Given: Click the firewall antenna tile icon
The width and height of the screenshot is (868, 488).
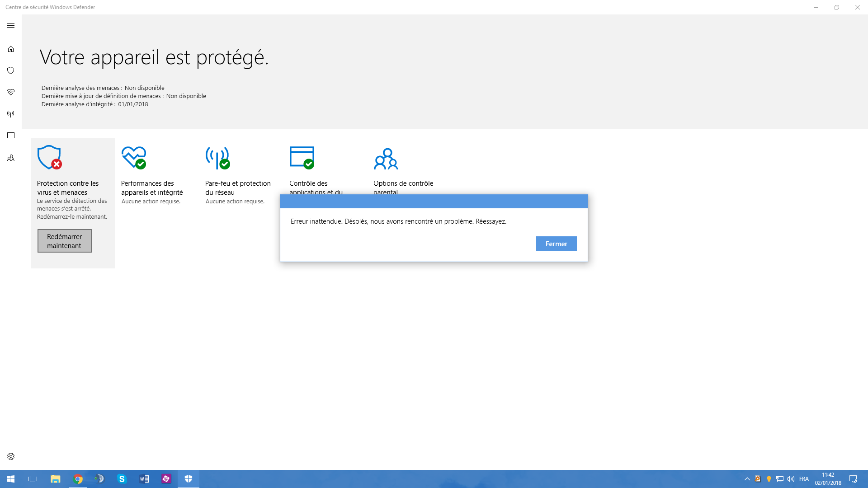Looking at the screenshot, I should (218, 158).
